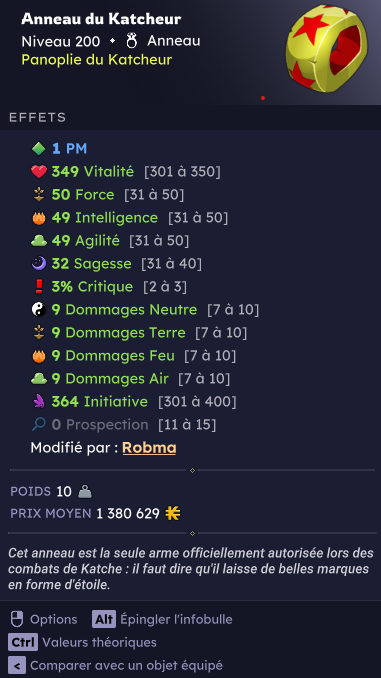Click the Alt key pin tooltip hint
Screen dimensions: 381x678
coord(162,619)
